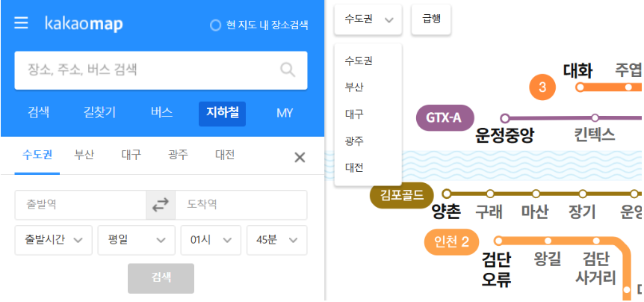Screen dimensions: 644x302
Task: Click the 인천 2 line badge
Action: coord(452,242)
